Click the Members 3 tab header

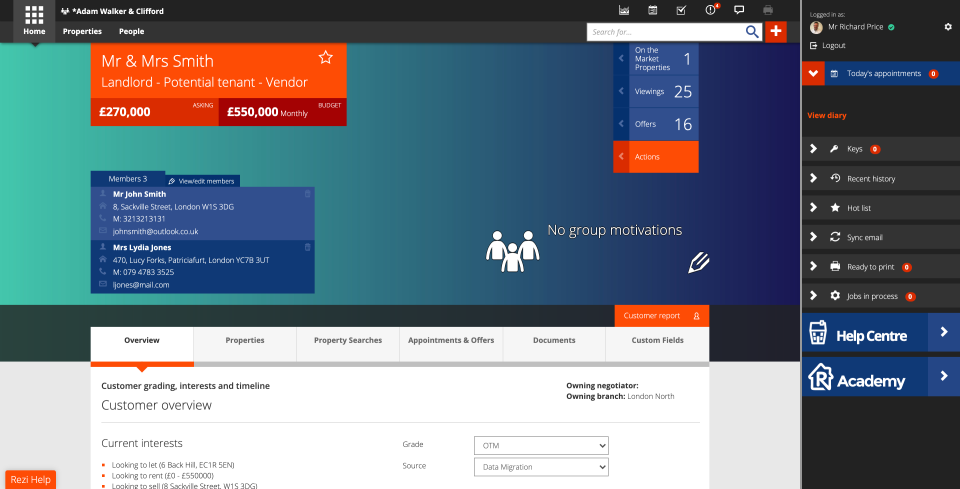[128, 179]
